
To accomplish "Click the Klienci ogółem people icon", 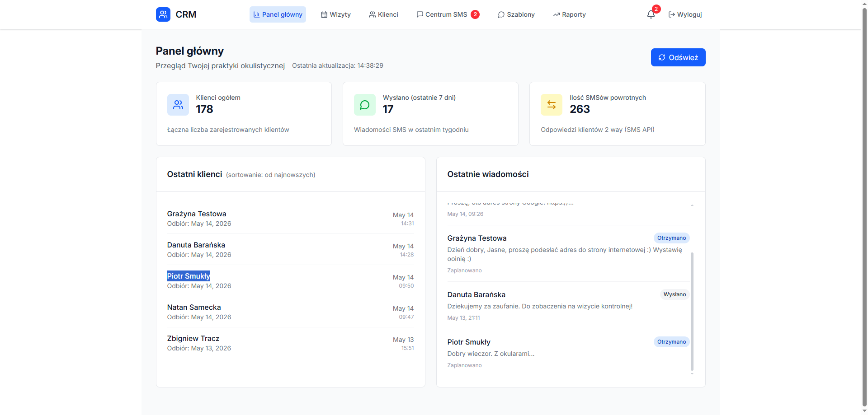I will 178,105.
